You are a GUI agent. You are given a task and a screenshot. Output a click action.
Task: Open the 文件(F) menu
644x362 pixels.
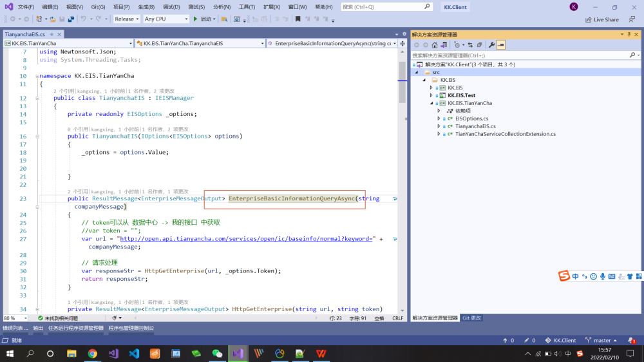[26, 7]
